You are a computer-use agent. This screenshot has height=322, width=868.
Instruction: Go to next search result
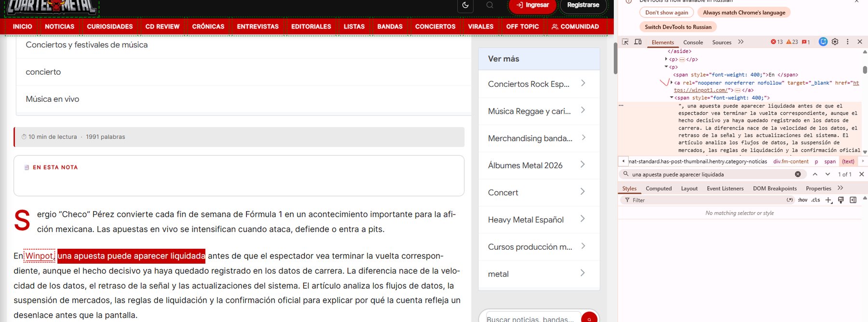[827, 174]
